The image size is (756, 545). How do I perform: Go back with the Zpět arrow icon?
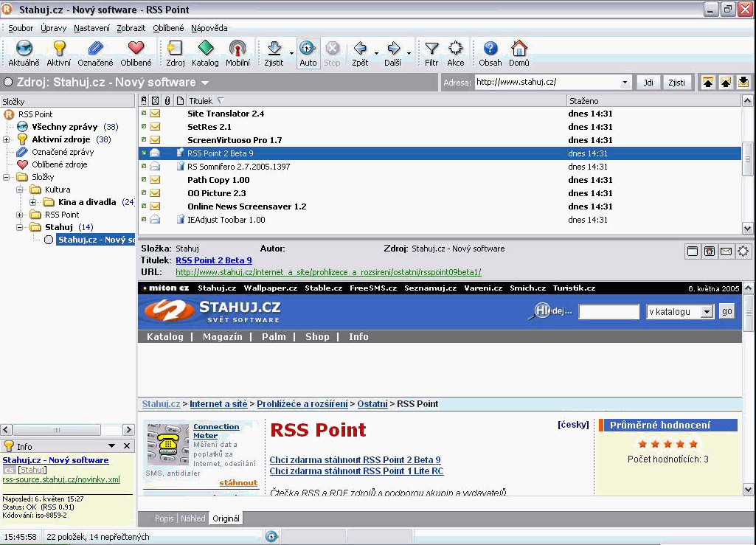(360, 48)
